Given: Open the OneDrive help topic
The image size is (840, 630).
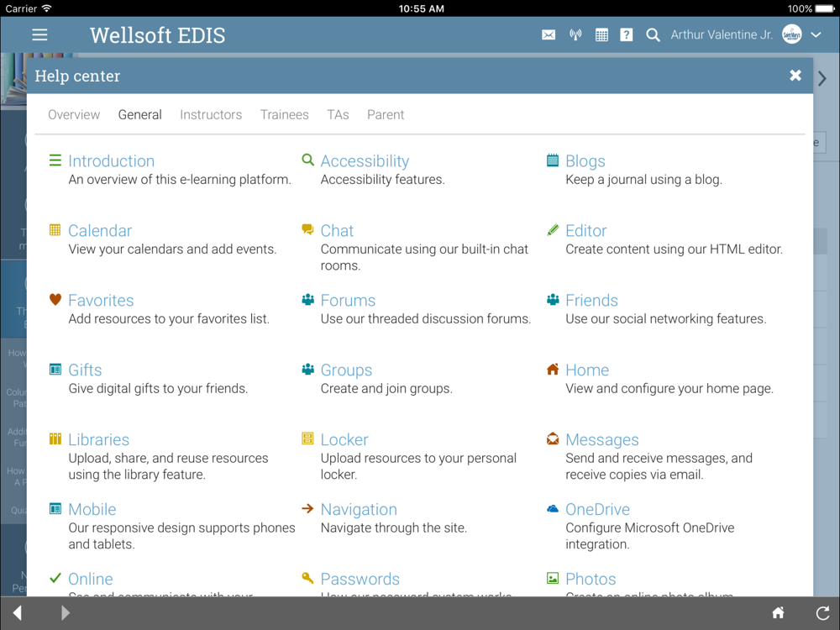Looking at the screenshot, I should (x=598, y=509).
